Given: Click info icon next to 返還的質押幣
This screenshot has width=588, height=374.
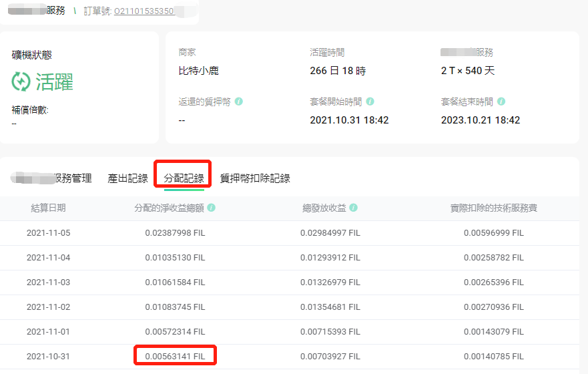Looking at the screenshot, I should pyautogui.click(x=238, y=102).
